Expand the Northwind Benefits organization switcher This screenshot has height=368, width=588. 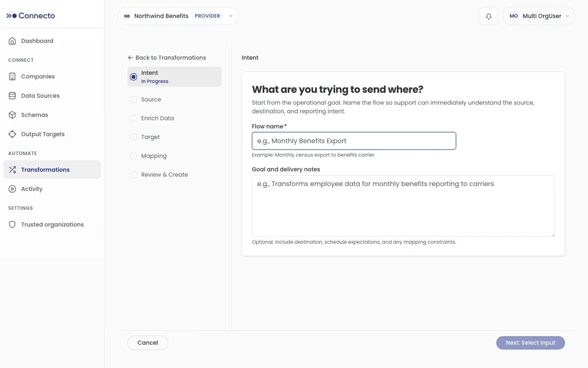[178, 16]
